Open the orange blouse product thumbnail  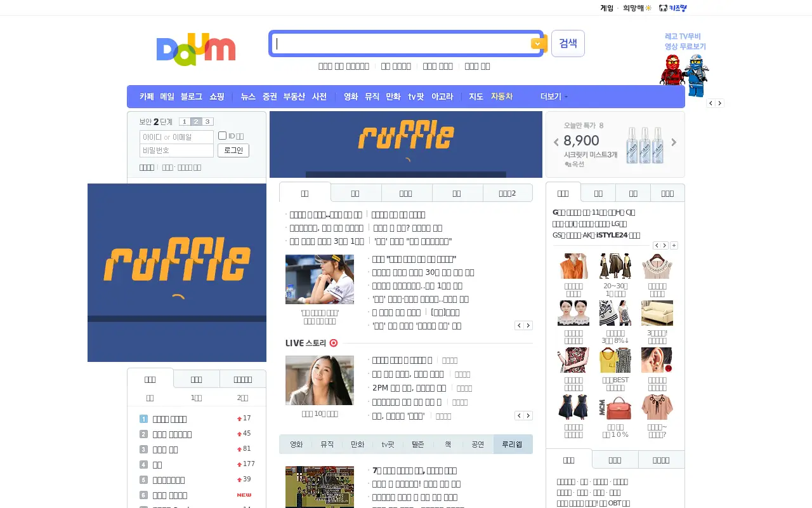pos(573,266)
